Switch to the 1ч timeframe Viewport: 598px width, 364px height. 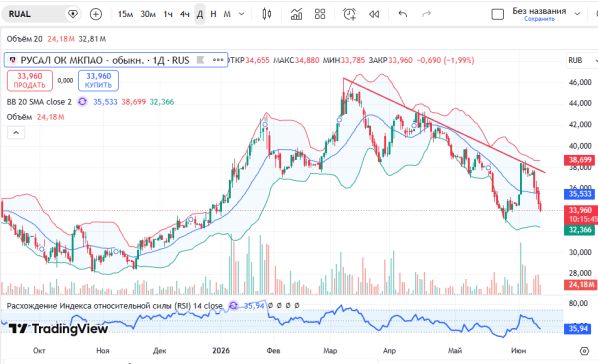point(168,14)
